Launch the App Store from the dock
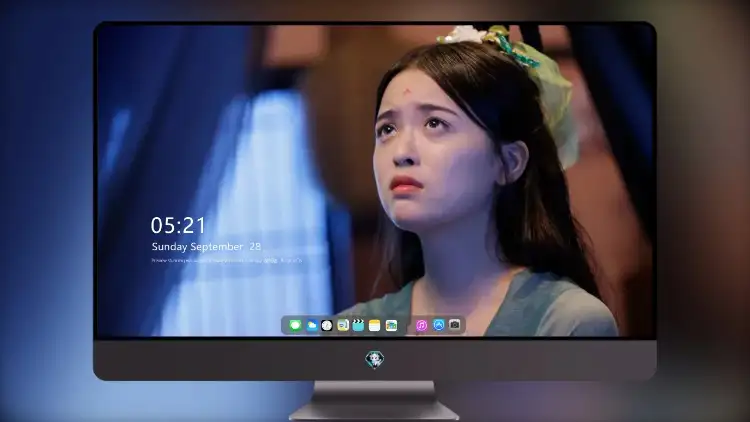Image resolution: width=750 pixels, height=422 pixels. click(439, 325)
